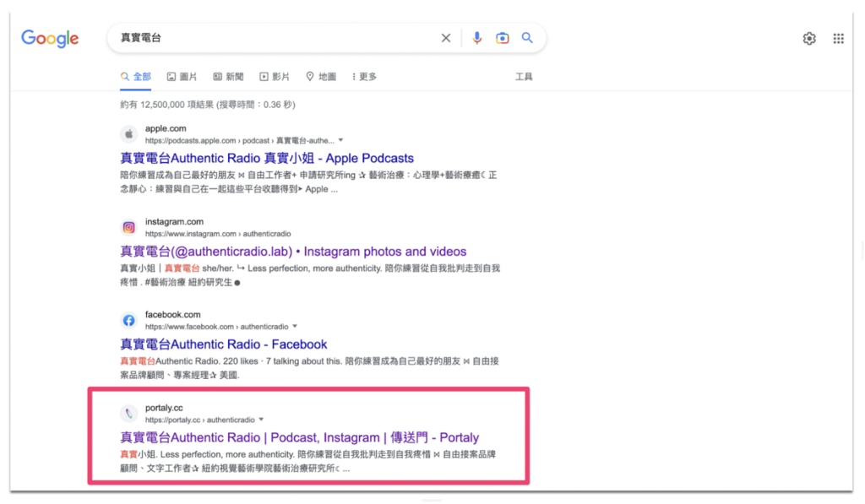Clear the search box with the X icon
Viewport: 865px width, 504px height.
click(x=446, y=38)
